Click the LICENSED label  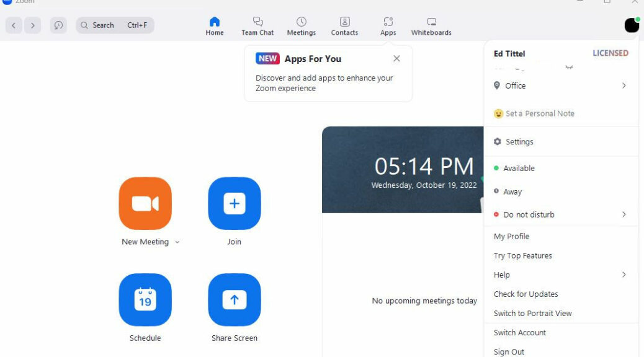610,53
